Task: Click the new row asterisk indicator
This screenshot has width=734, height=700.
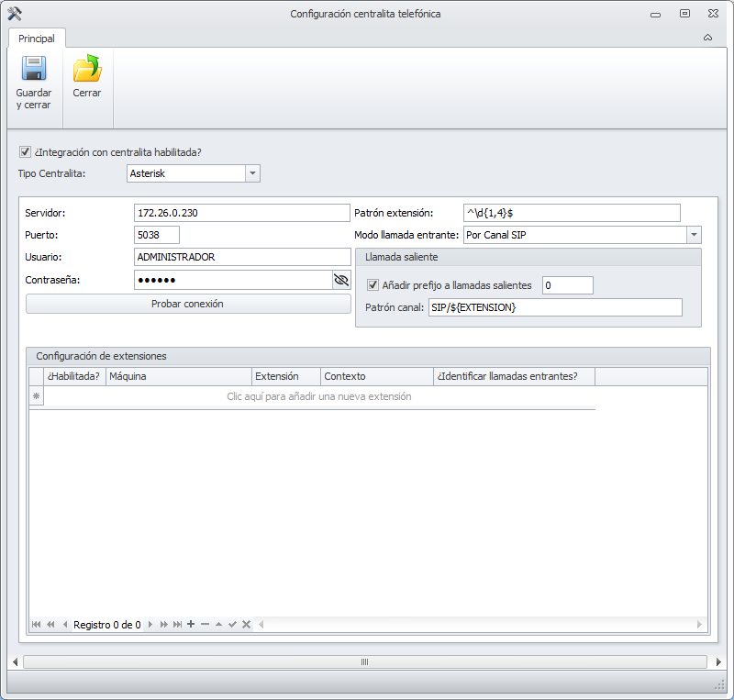Action: [x=37, y=396]
